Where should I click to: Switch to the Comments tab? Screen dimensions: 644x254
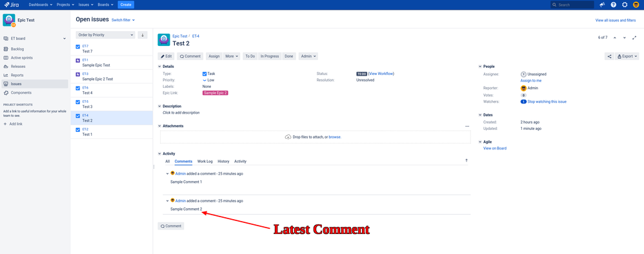point(183,162)
